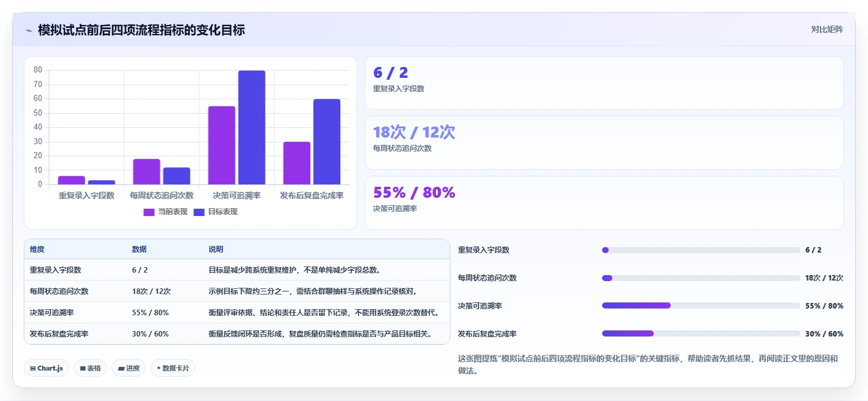Click the 55% / 80% value in the table
The width and height of the screenshot is (868, 401).
pyautogui.click(x=150, y=312)
